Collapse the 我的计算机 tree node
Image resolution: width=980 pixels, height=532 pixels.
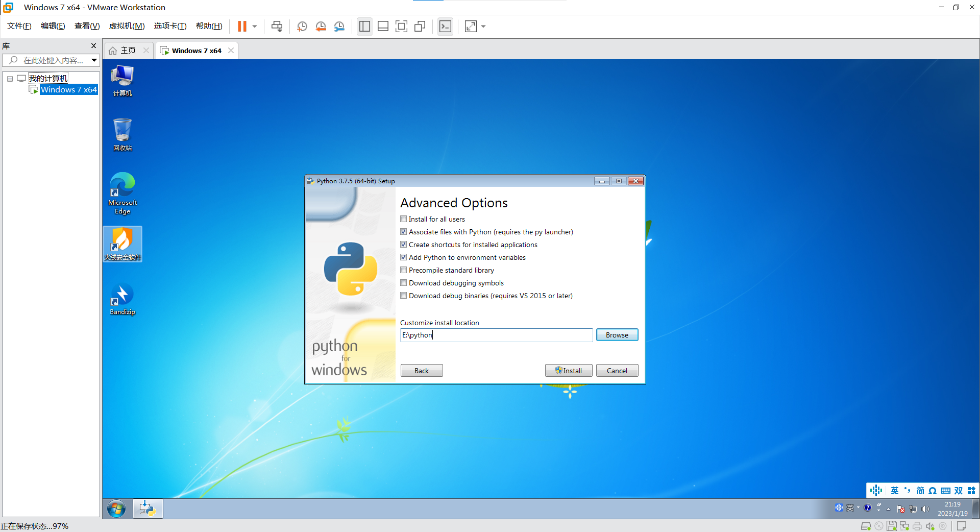click(10, 79)
